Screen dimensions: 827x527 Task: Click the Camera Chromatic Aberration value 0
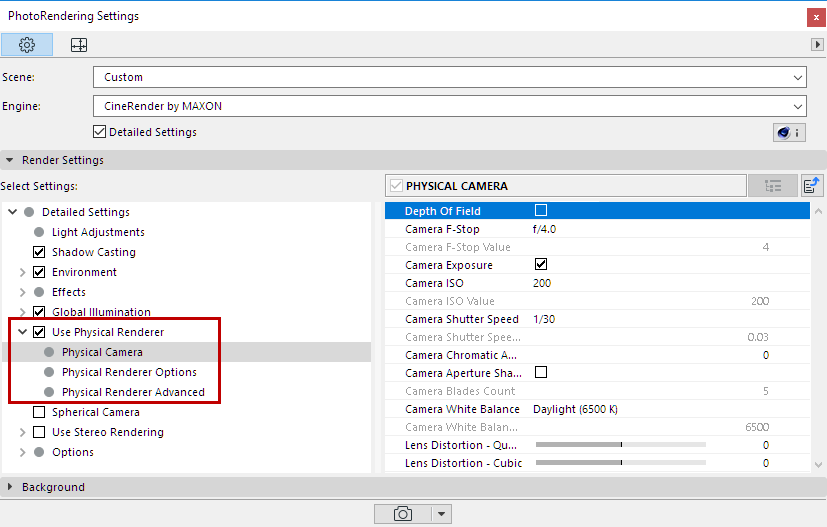coord(766,355)
